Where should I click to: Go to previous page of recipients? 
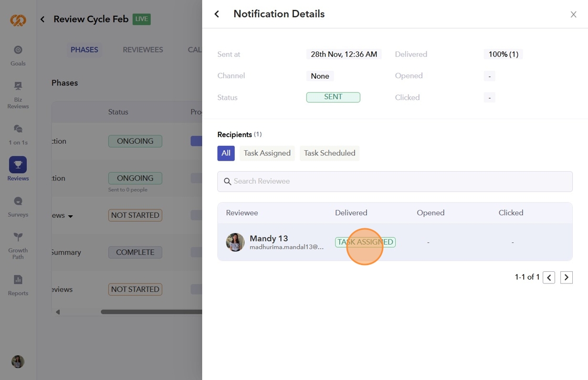(x=549, y=278)
